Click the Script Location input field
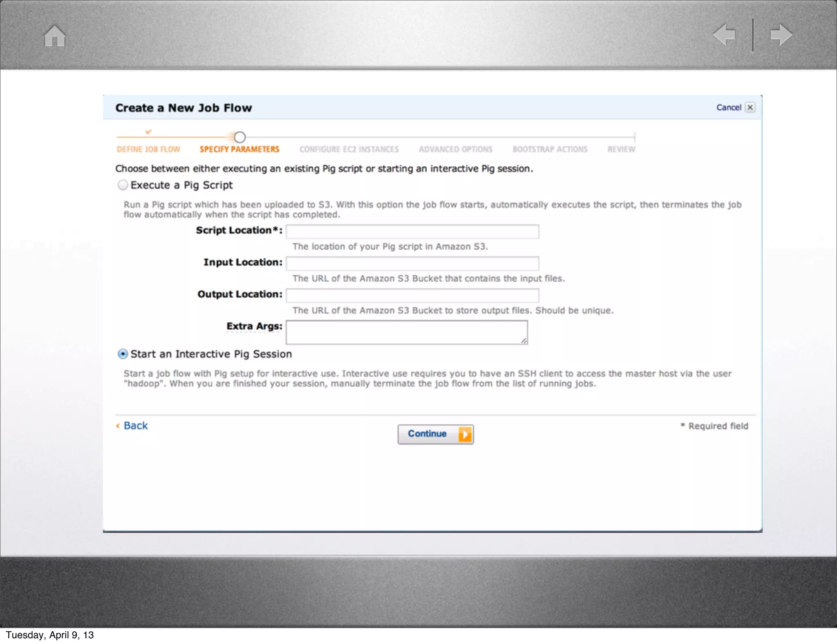Viewport: 837px width, 644px height. (x=412, y=232)
